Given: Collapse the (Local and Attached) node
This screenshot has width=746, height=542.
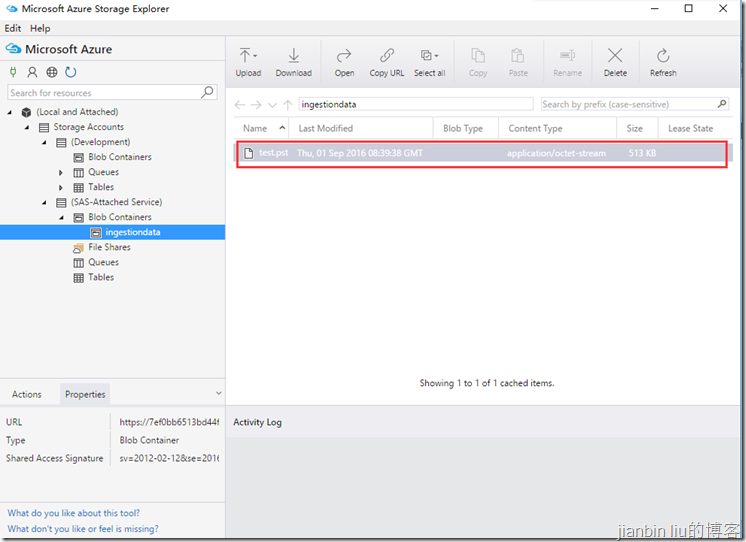Looking at the screenshot, I should (10, 112).
